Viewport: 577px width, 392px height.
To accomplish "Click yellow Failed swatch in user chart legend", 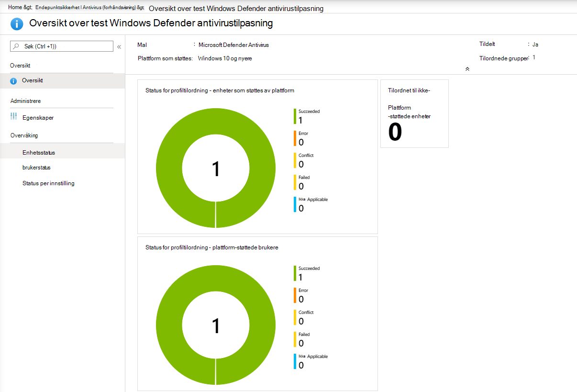I will coord(295,339).
